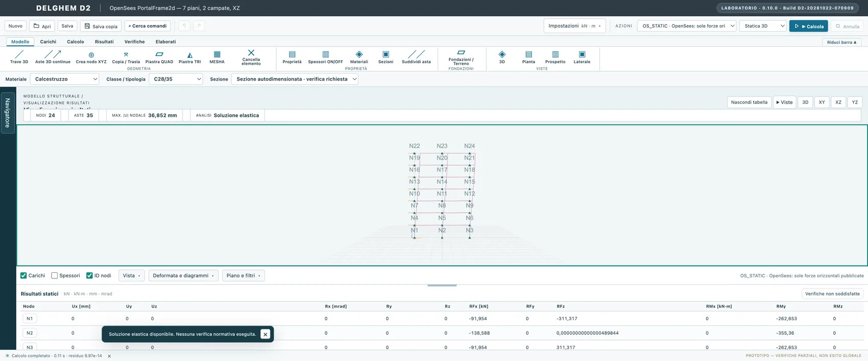Click the MESHA mesh tool
Image resolution: width=868 pixels, height=361 pixels.
[x=217, y=57]
